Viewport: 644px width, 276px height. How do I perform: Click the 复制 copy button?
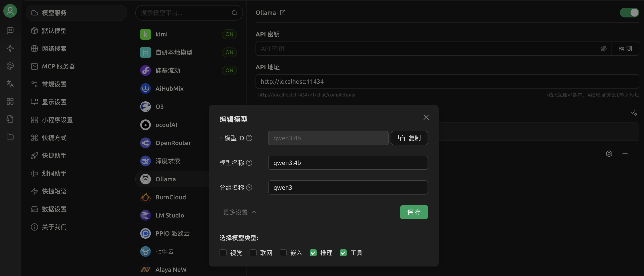[409, 138]
